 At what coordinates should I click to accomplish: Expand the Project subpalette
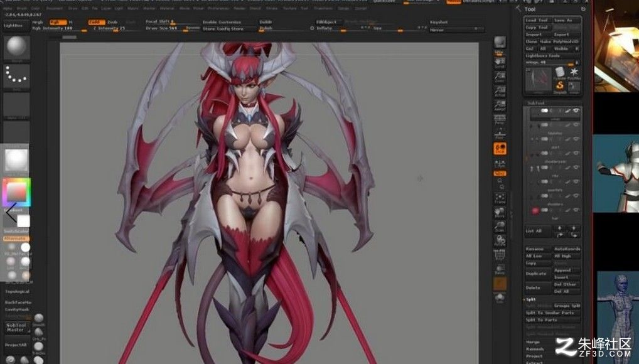534,356
